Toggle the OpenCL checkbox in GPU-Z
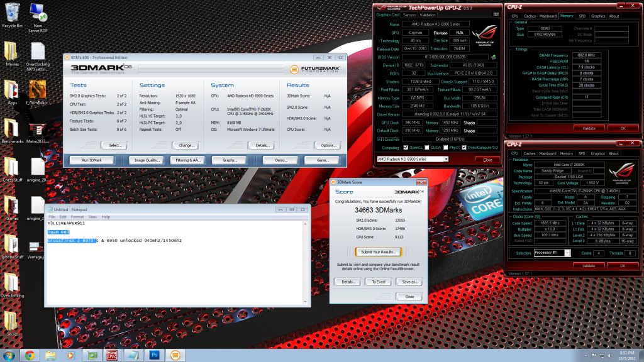 [406, 148]
